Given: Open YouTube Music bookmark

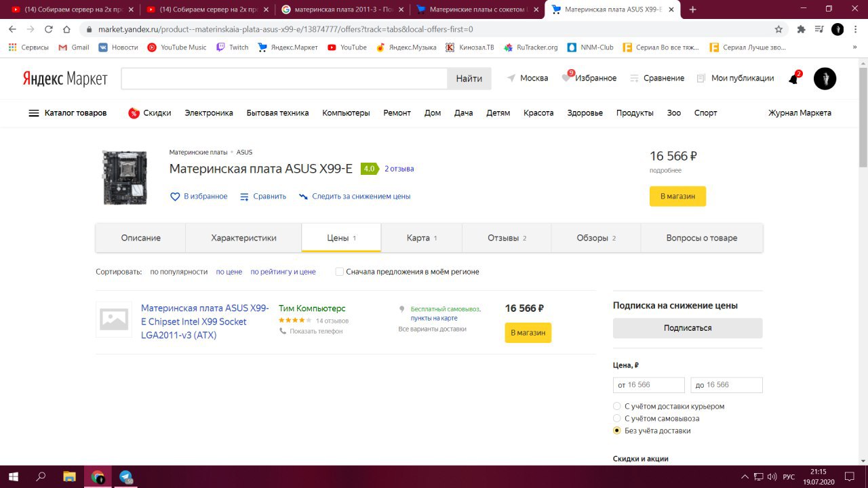Looking at the screenshot, I should (177, 47).
